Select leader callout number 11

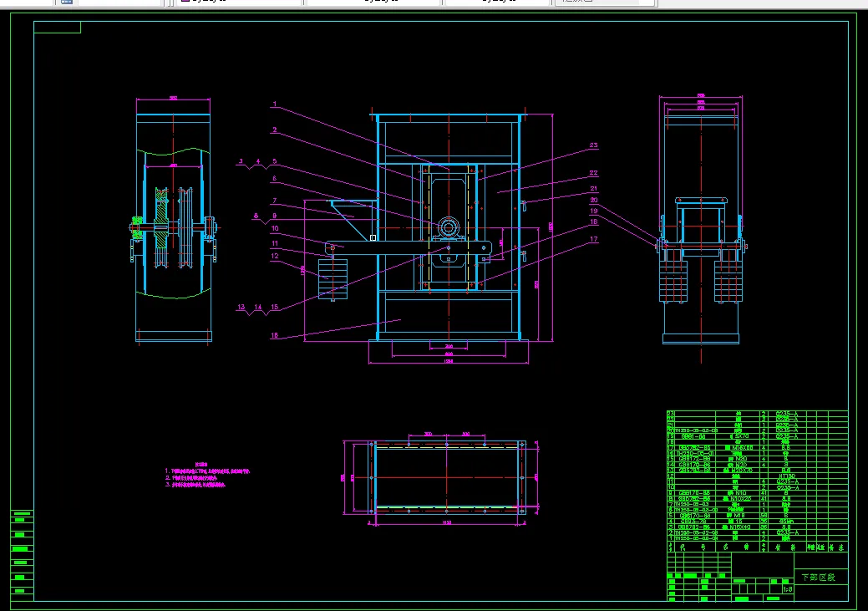click(275, 243)
